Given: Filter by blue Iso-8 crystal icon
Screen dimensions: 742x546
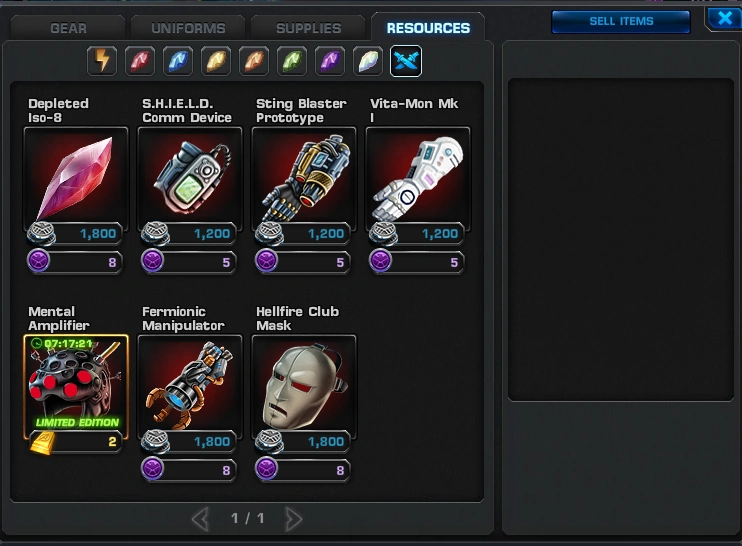Looking at the screenshot, I should click(x=178, y=61).
